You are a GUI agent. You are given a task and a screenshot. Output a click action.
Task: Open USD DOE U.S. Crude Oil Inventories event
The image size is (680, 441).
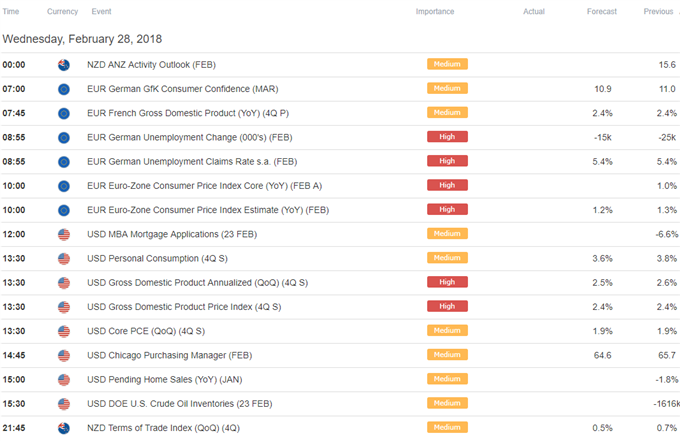click(x=180, y=404)
